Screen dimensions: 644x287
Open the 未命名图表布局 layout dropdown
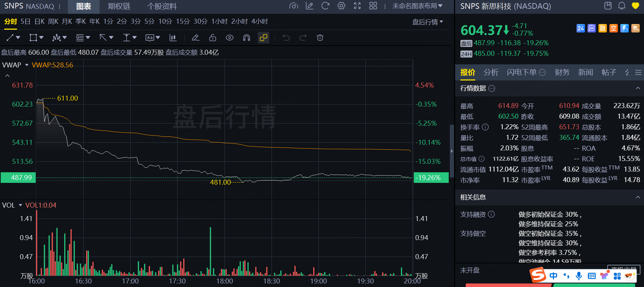[x=417, y=6]
